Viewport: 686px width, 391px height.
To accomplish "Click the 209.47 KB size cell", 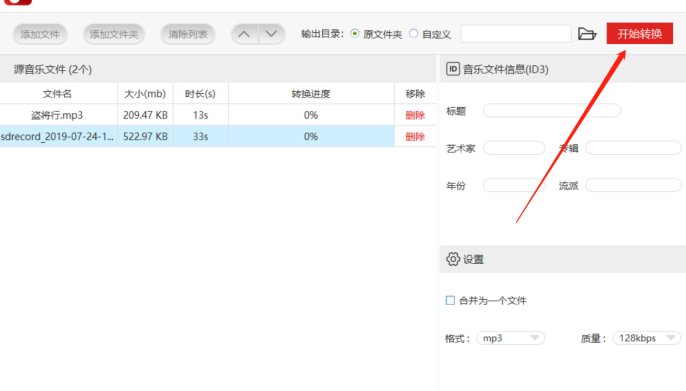I will [145, 115].
